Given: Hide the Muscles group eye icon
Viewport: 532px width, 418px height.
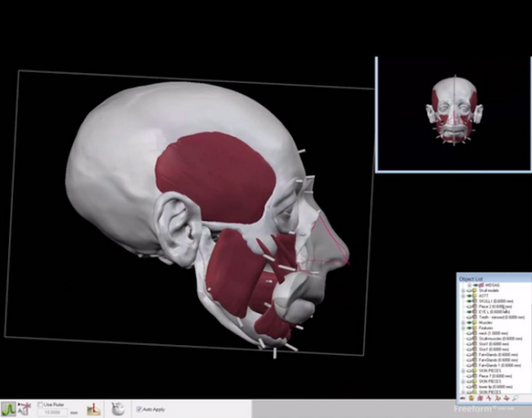Looking at the screenshot, I should pyautogui.click(x=469, y=322).
